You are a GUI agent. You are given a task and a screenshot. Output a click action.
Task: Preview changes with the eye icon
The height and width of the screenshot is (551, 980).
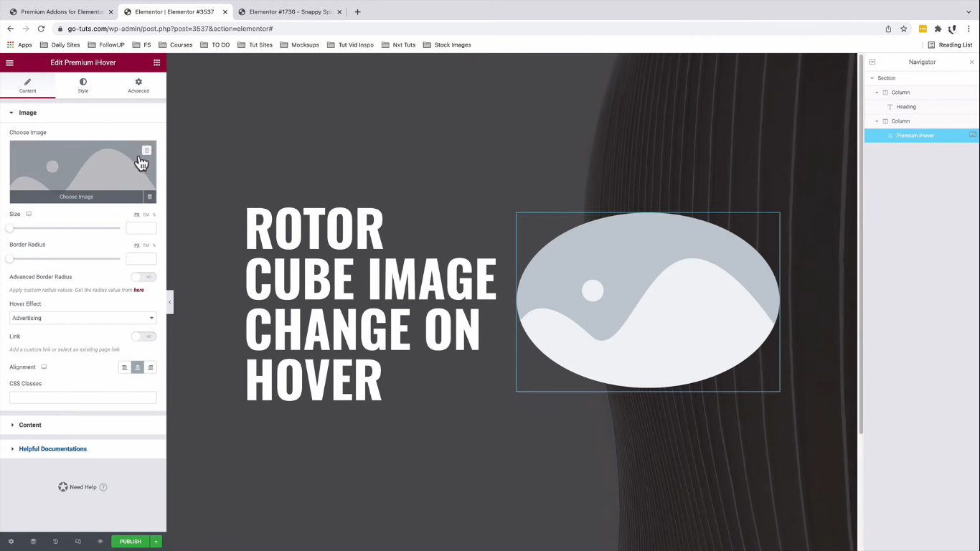100,542
